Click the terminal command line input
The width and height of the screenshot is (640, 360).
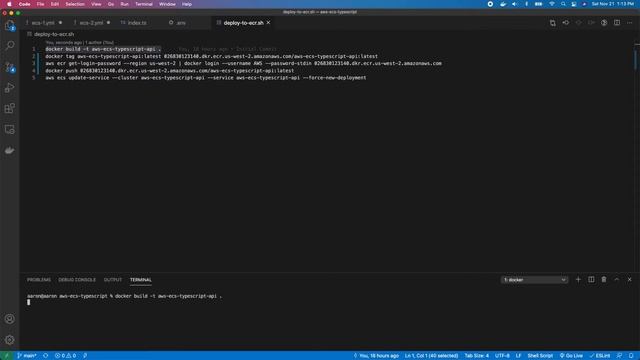click(124, 296)
